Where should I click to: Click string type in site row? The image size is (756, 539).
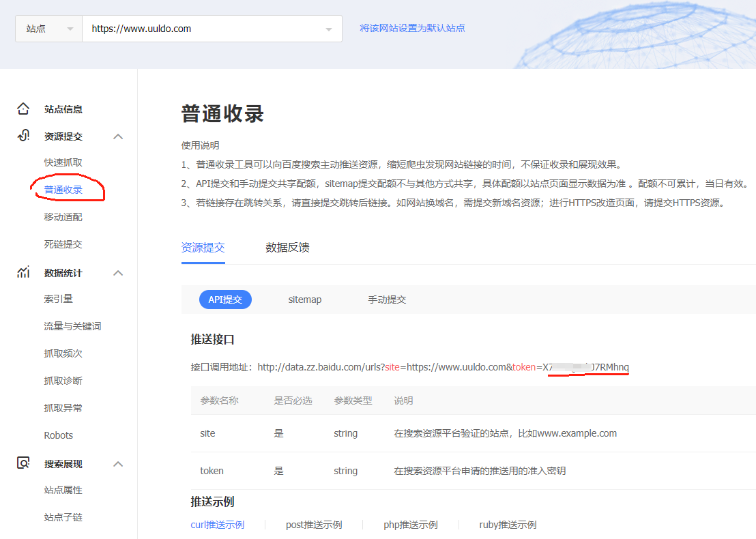[x=346, y=433]
